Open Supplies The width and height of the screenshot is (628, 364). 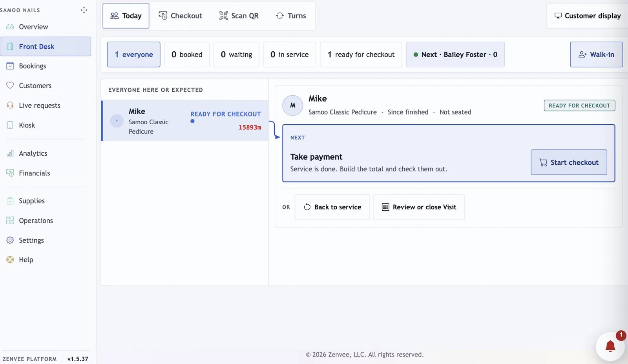click(46, 201)
